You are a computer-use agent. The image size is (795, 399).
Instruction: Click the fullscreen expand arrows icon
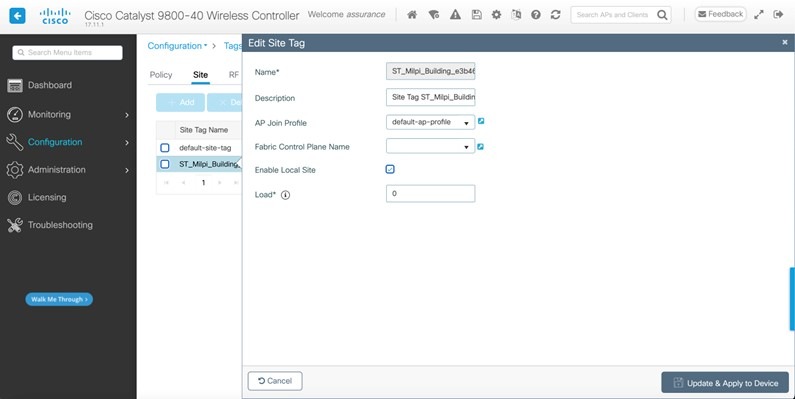(759, 15)
